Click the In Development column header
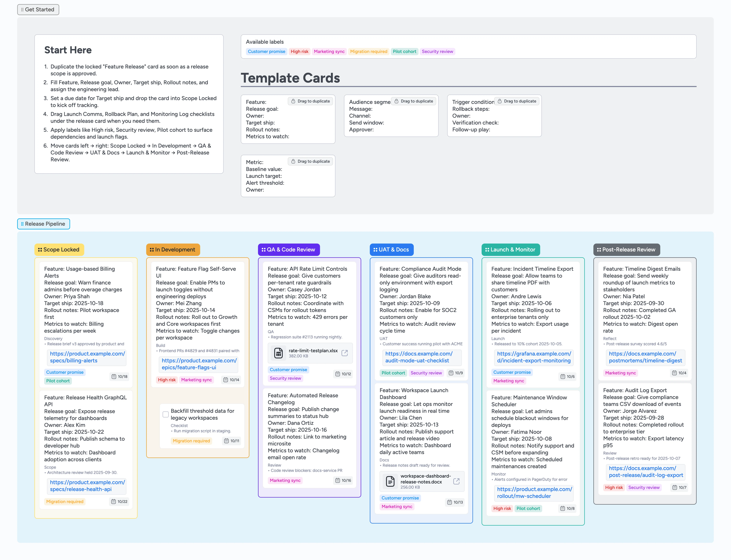 point(173,249)
